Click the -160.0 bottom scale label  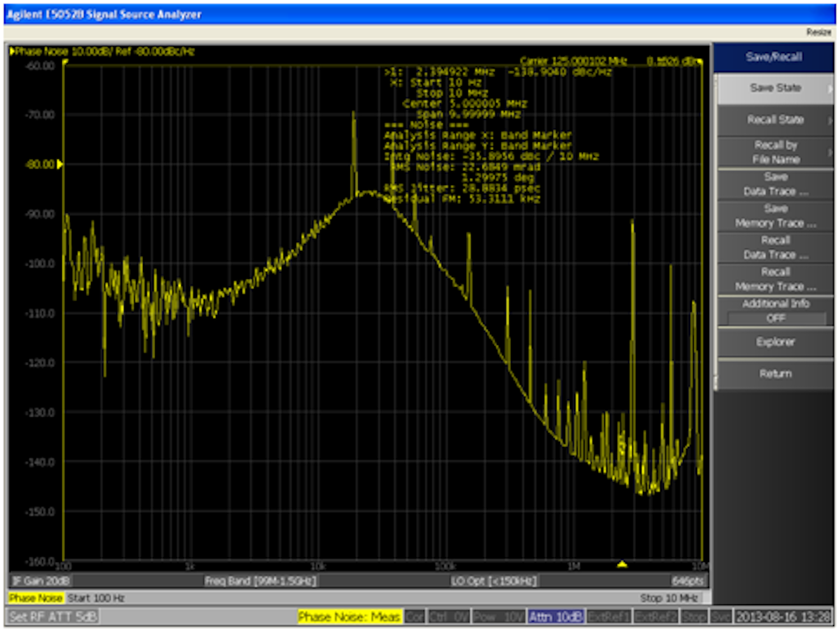(x=40, y=561)
